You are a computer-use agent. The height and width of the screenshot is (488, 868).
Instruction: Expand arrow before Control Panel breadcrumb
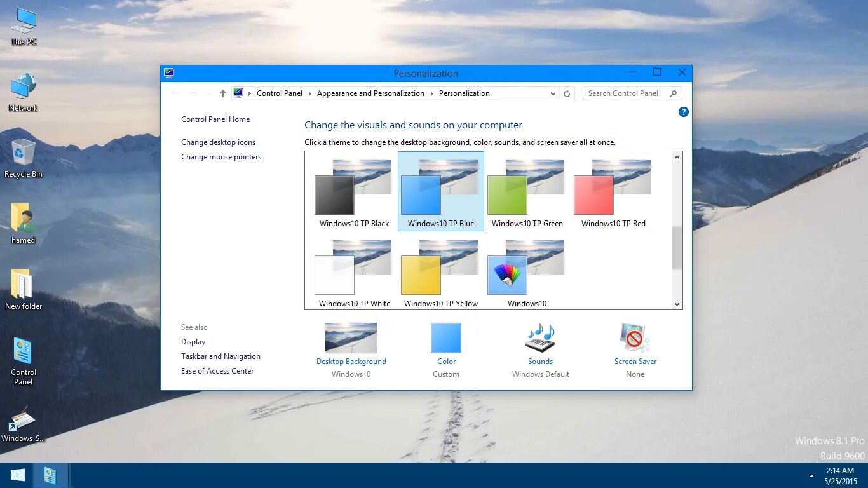(x=250, y=93)
